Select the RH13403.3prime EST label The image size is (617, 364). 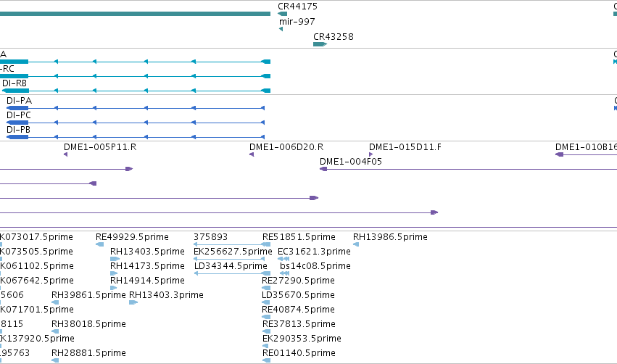[x=167, y=296]
